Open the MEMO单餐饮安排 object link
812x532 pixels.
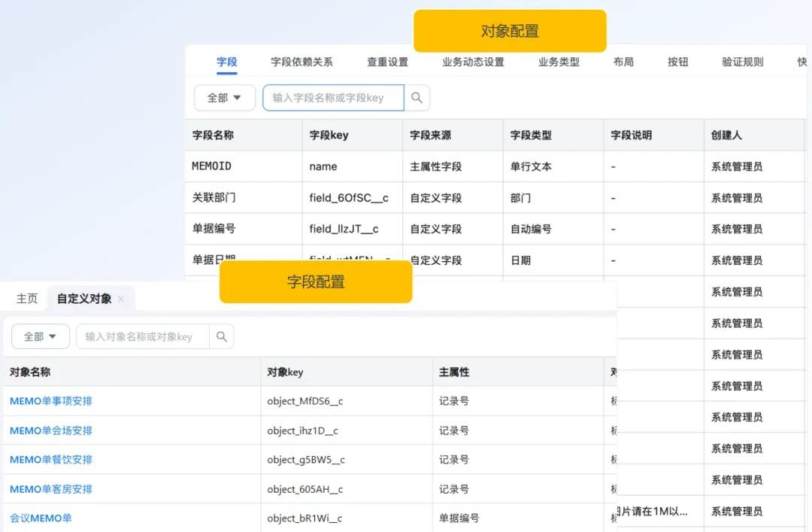50,459
